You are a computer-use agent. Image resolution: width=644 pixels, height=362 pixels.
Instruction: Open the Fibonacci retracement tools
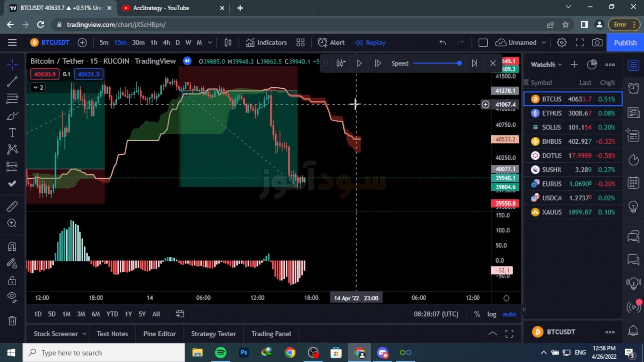pos(12,99)
